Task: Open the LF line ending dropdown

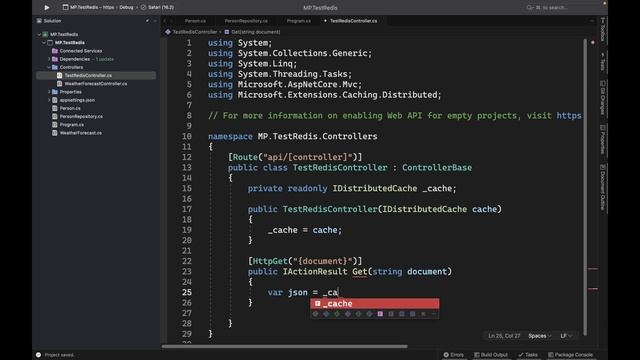Action: 566,336
